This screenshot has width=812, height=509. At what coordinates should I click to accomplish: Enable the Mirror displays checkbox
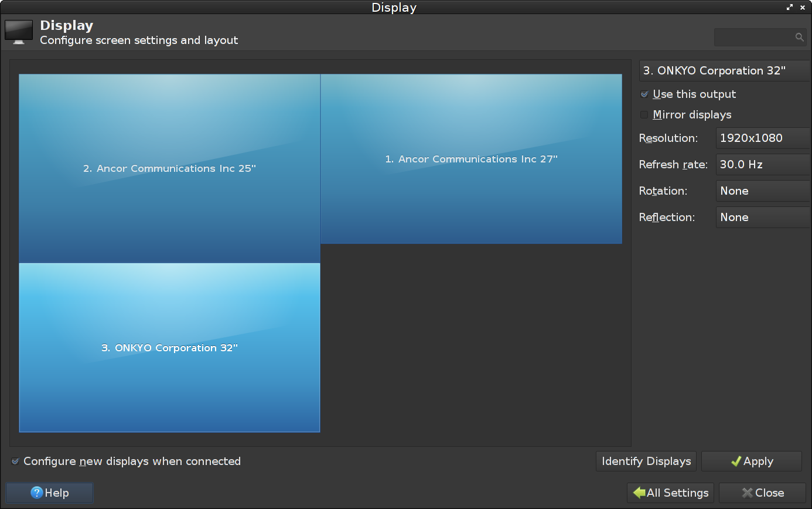[644, 115]
